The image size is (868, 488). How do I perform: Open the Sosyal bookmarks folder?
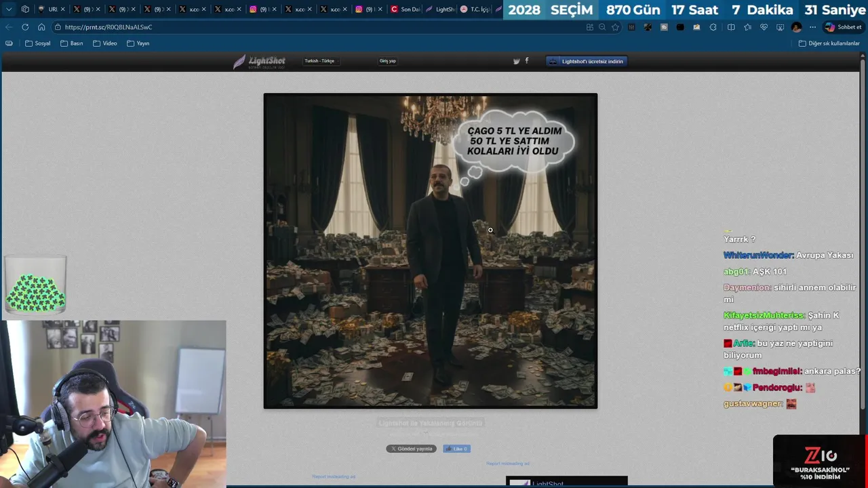click(38, 43)
